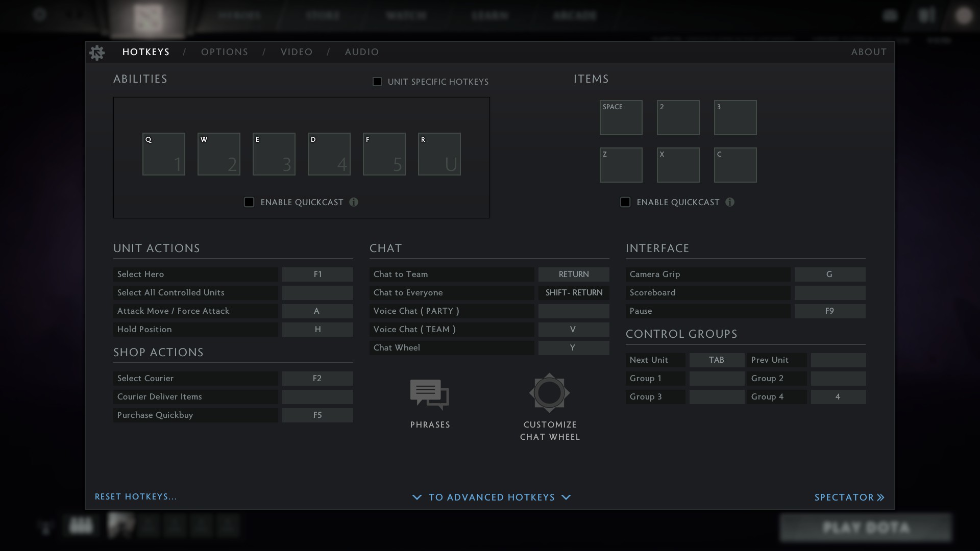Viewport: 980px width, 551px height.
Task: Click empty Scoreboard key binding field
Action: 829,292
